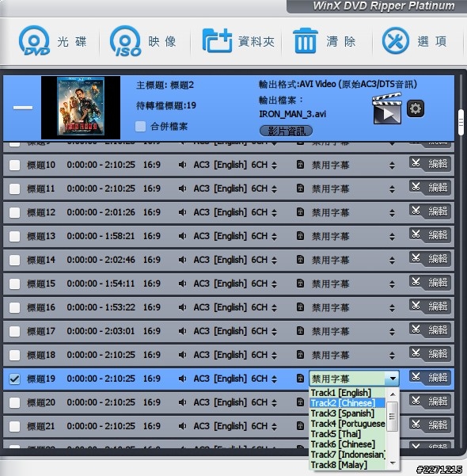Image resolution: width=467 pixels, height=476 pixels.
Task: Open subtitle selector for 標題11
Action: click(x=392, y=189)
